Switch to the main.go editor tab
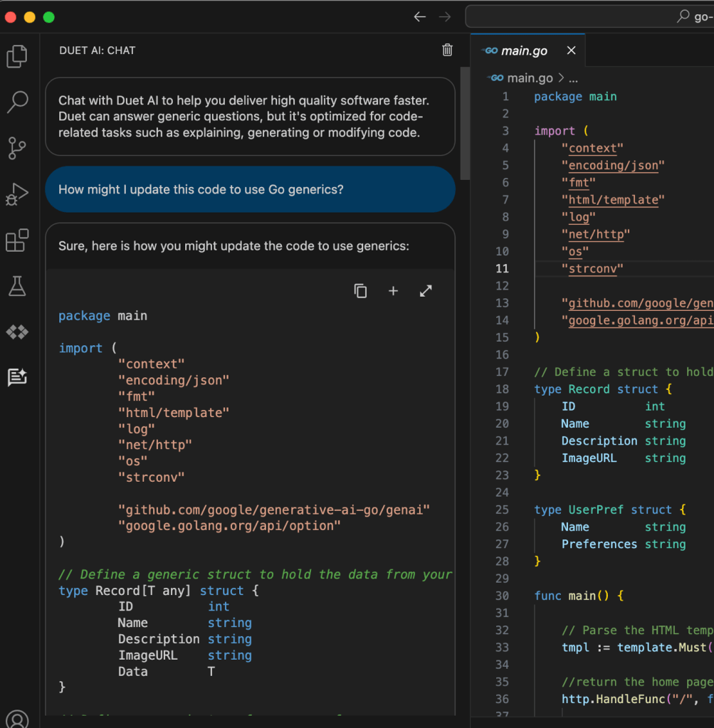714x728 pixels. click(524, 51)
